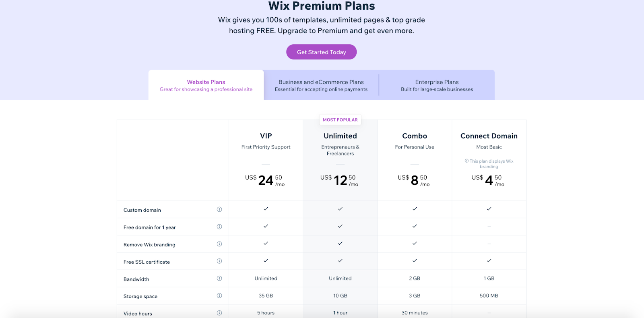This screenshot has height=318, width=644.
Task: Click info icon next to Custom domain
Action: (219, 209)
